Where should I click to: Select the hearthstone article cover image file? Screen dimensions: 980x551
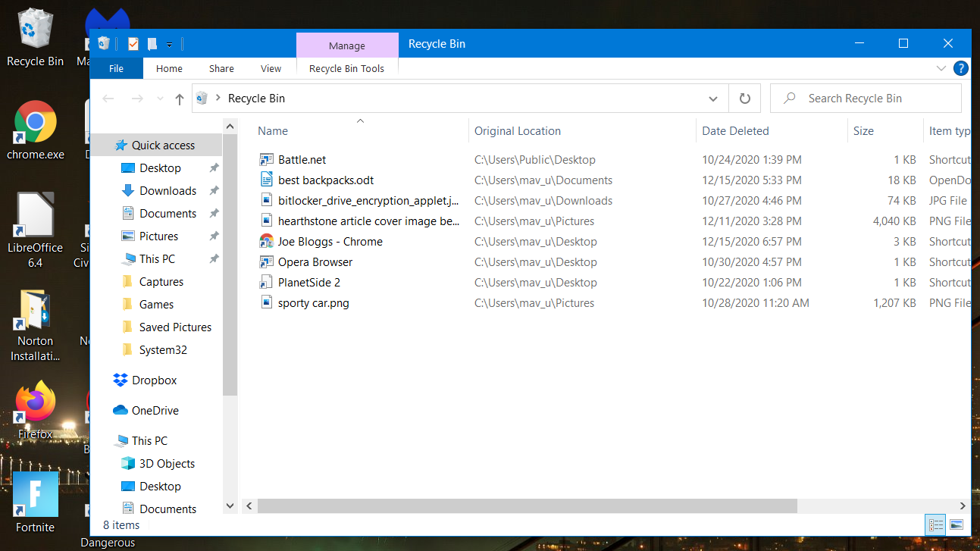pyautogui.click(x=368, y=221)
